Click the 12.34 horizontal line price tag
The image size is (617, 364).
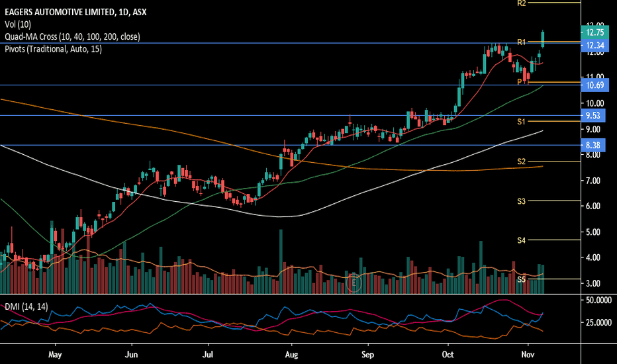pyautogui.click(x=594, y=45)
